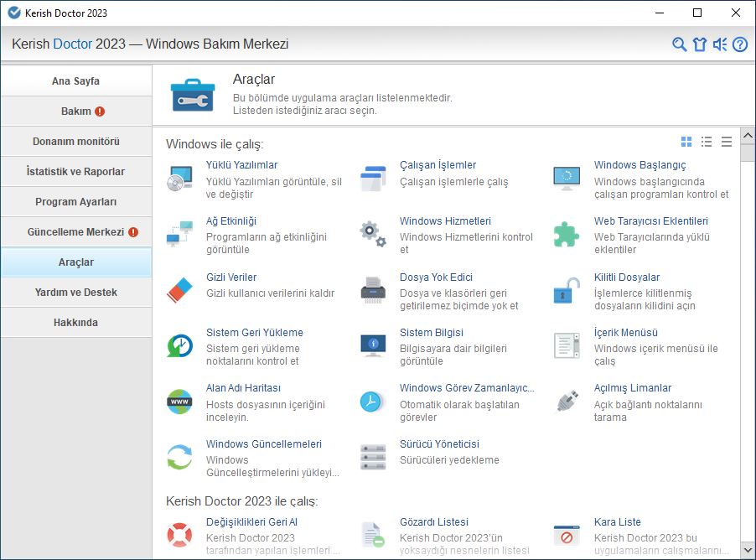
Task: Click the search magnifier icon in header
Action: [x=679, y=44]
